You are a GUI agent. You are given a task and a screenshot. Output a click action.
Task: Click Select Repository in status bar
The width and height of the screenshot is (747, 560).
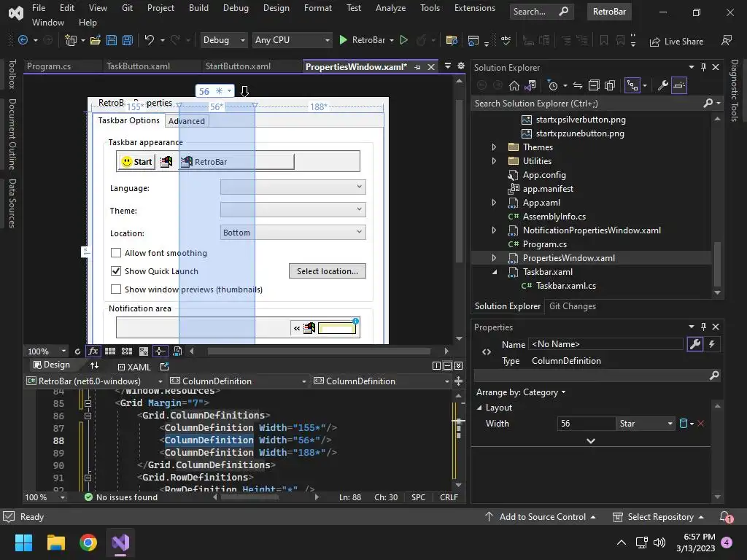[x=658, y=517]
